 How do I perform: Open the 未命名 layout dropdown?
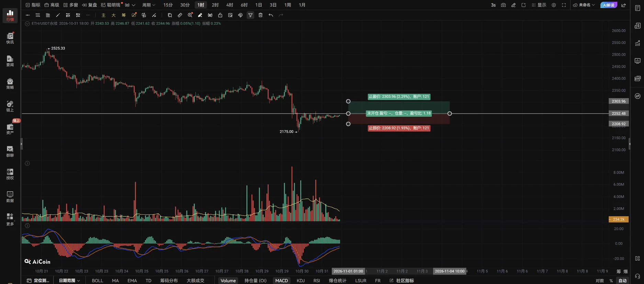pos(584,5)
